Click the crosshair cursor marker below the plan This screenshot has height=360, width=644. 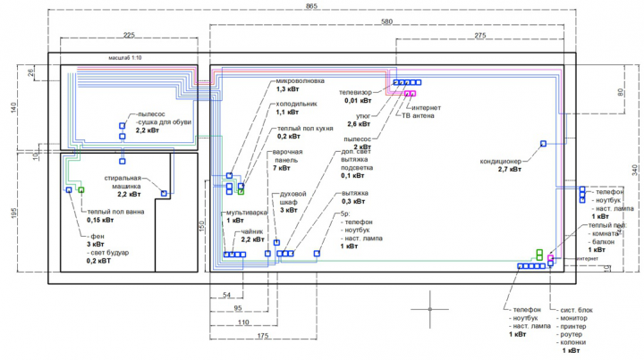click(x=430, y=309)
